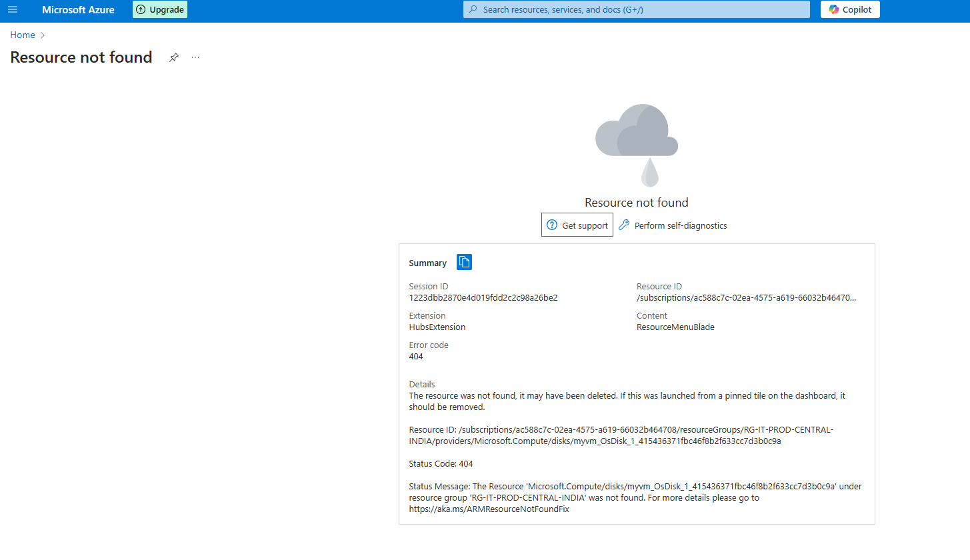
Task: Click the aka.ms/ARMResourceNotFoundFix URL text
Action: [489, 509]
